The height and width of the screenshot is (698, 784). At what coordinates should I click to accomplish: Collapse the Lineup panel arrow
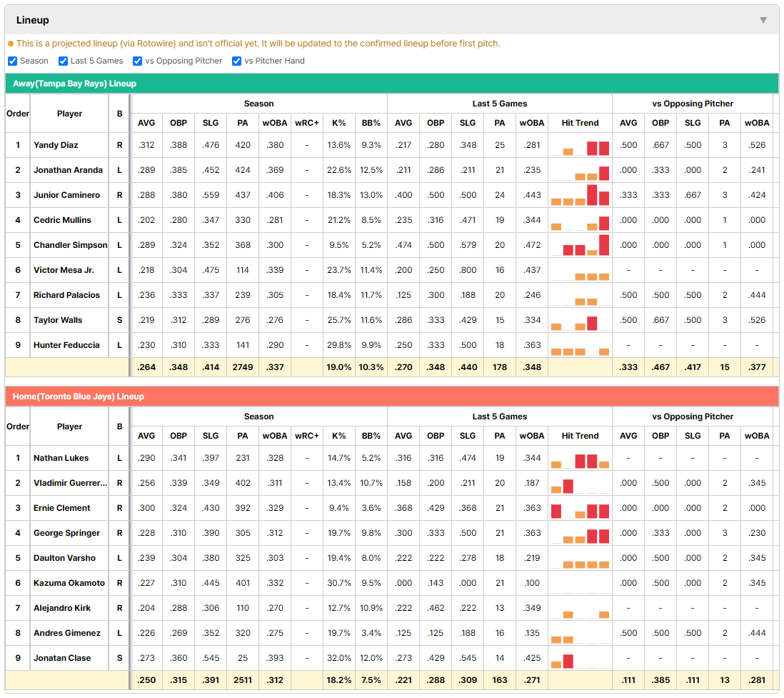click(763, 20)
